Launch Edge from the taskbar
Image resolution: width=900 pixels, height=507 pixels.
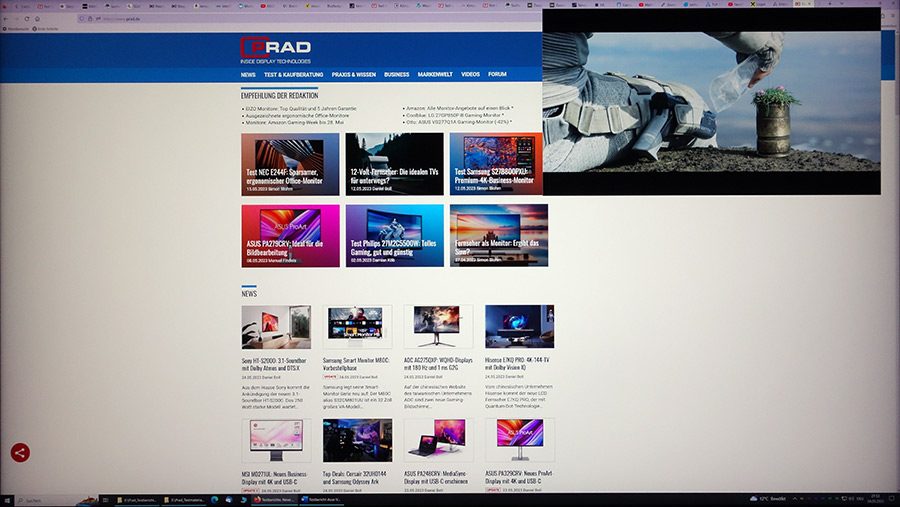215,500
